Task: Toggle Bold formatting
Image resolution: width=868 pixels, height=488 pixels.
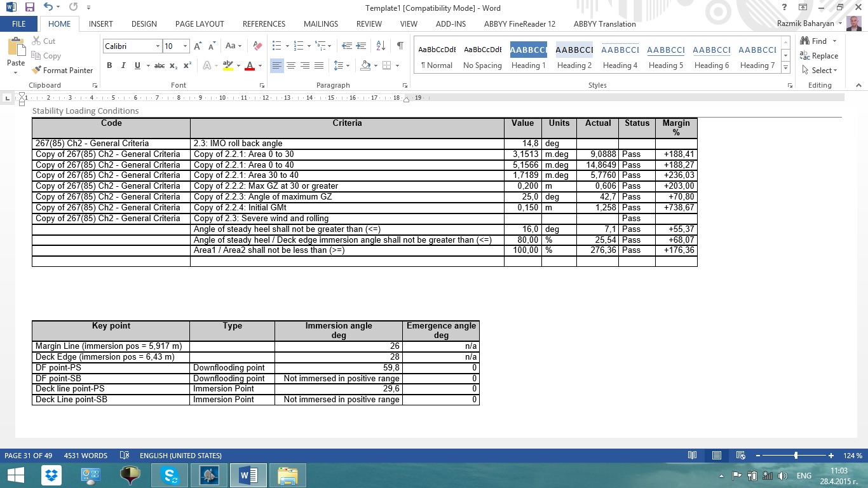Action: coord(109,65)
